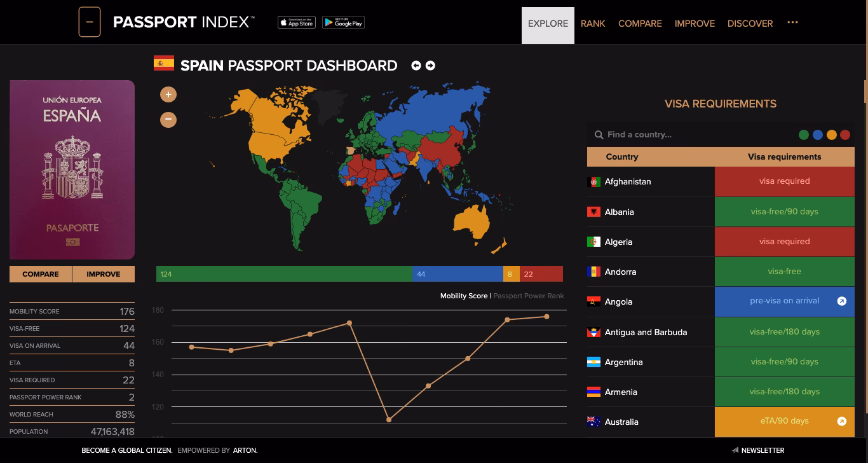Click the Armenia flag icon
The image size is (868, 463).
593,392
